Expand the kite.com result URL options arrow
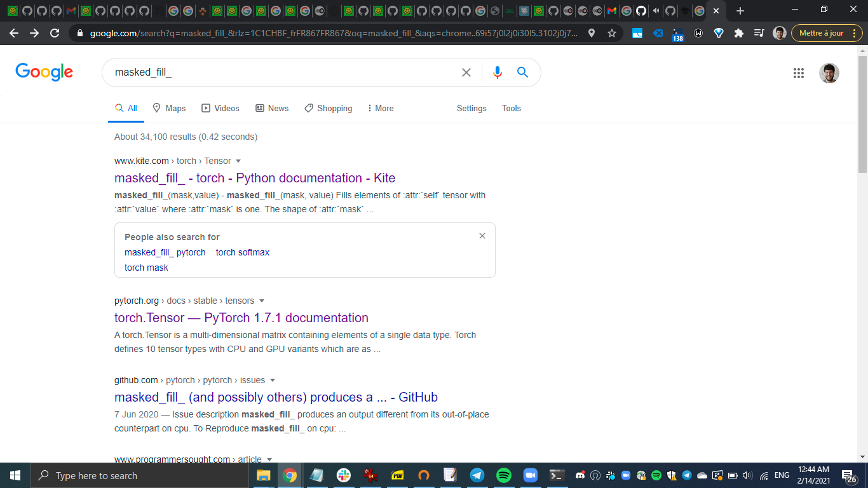This screenshot has height=488, width=868. 238,161
